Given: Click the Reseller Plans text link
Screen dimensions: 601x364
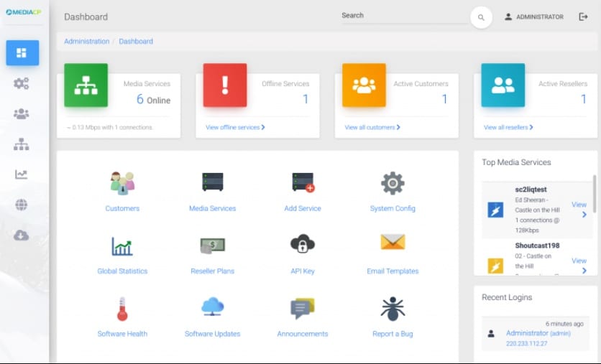Looking at the screenshot, I should coord(212,271).
